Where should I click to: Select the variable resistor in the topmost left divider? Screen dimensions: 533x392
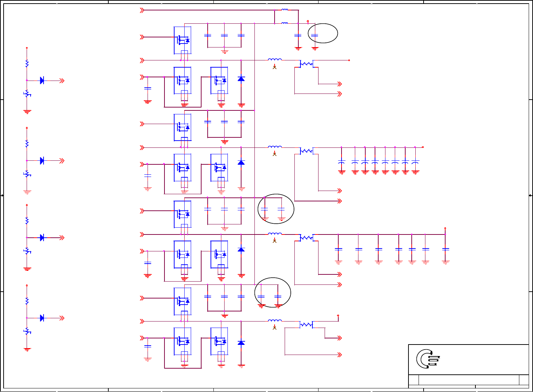[x=27, y=94]
